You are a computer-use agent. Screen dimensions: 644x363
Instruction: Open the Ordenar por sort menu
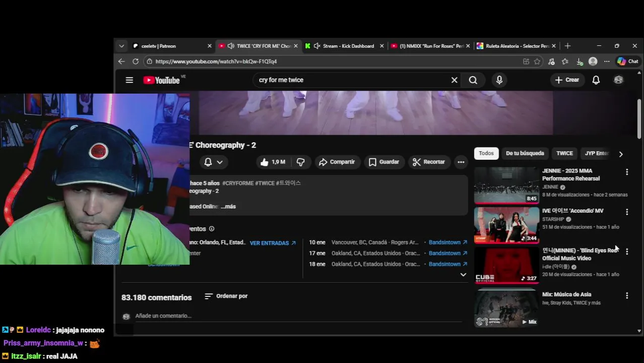[226, 296]
